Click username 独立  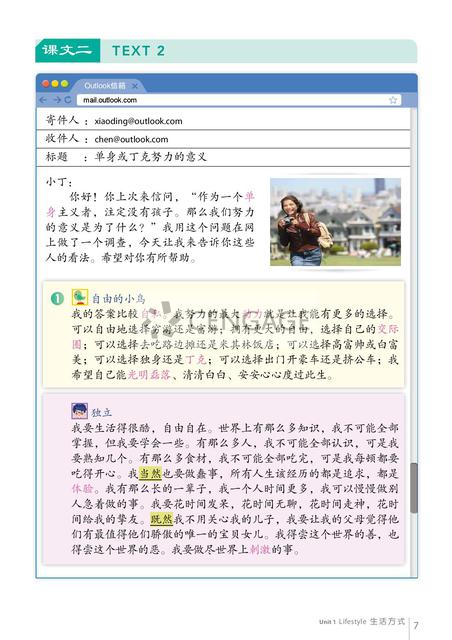click(102, 412)
